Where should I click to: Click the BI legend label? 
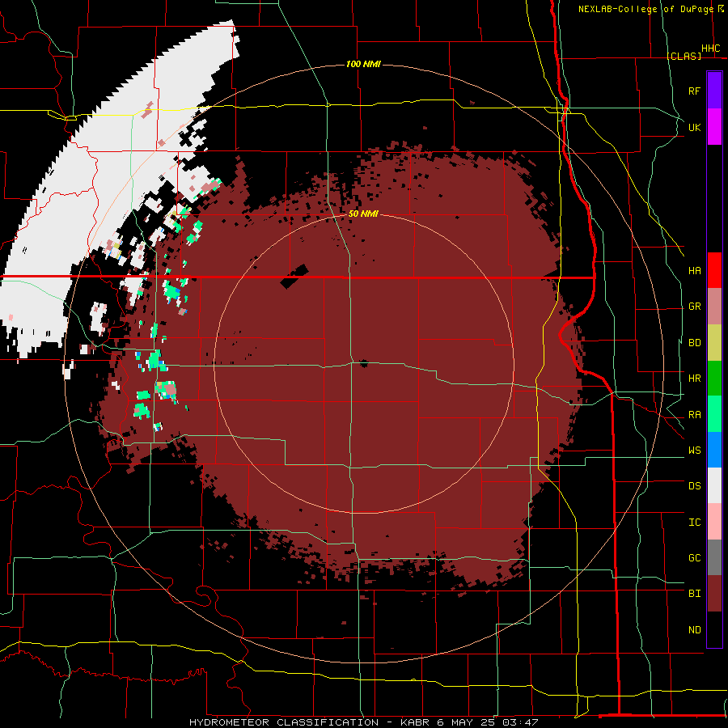coord(694,594)
